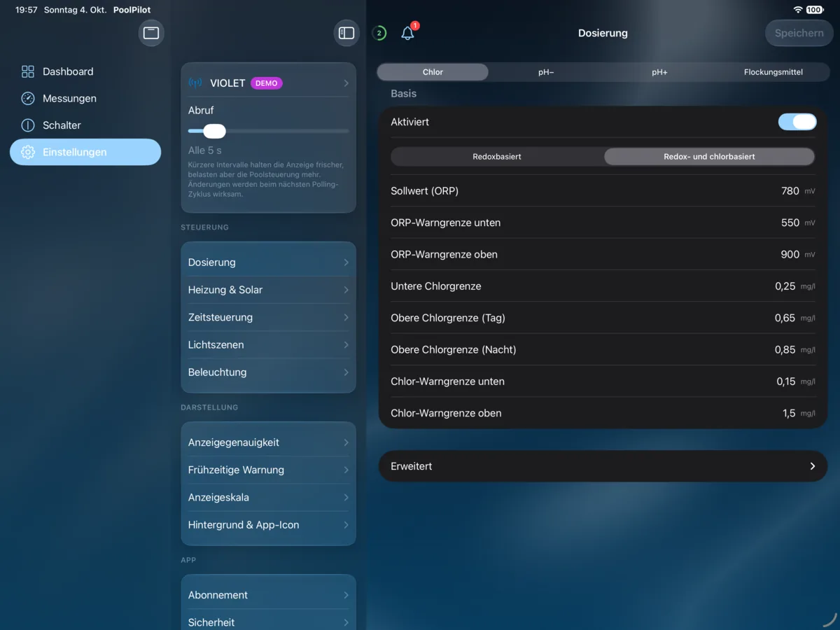Click the Abruf slider track right portion
This screenshot has width=840, height=630.
pos(287,131)
